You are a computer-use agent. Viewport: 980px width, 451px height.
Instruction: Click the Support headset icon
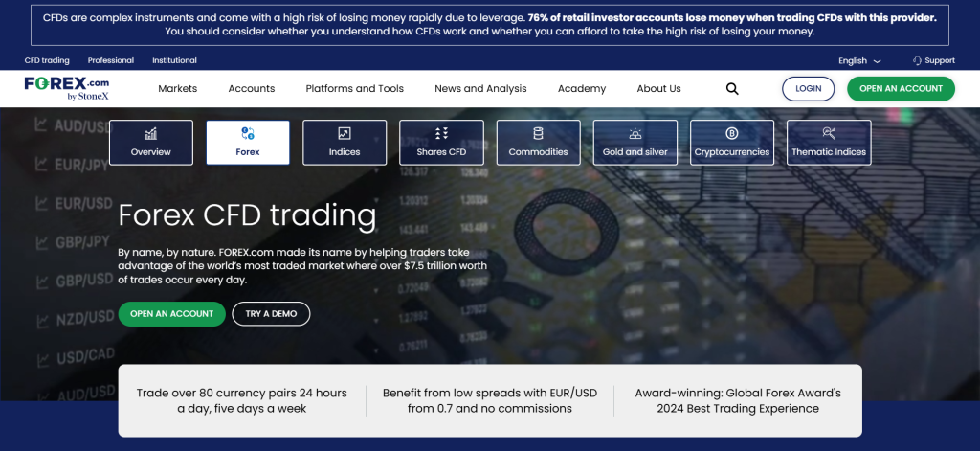[917, 60]
